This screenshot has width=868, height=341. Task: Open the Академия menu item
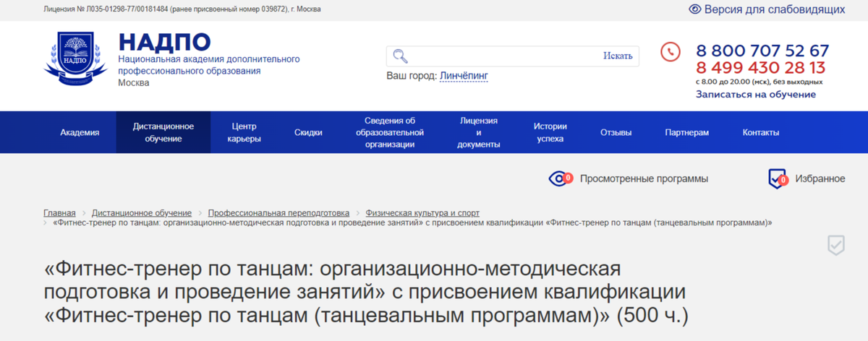(x=80, y=132)
